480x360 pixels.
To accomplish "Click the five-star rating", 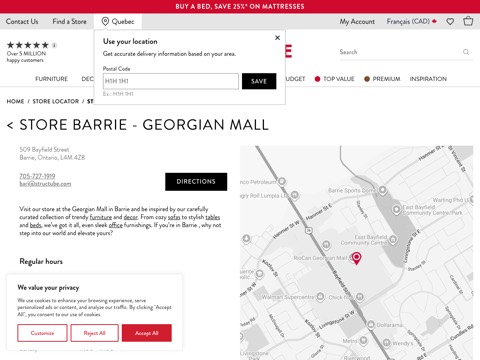I will click(28, 45).
